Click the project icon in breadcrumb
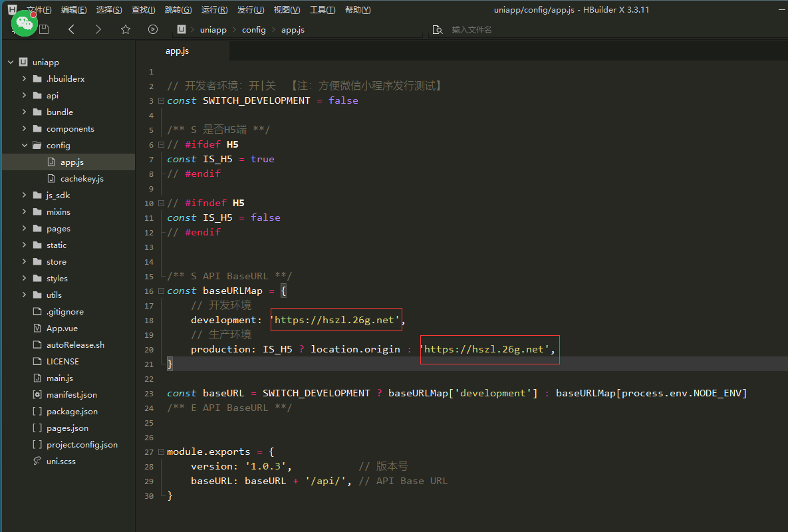Screen dimensions: 788x532 click(182, 30)
